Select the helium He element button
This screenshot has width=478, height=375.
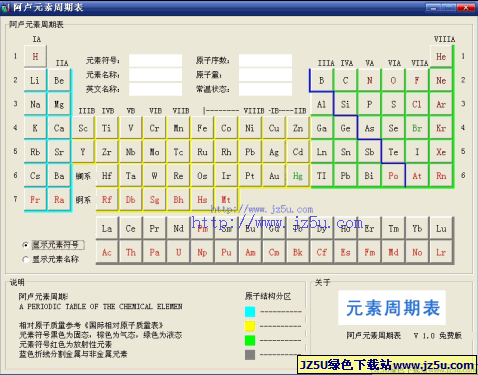click(441, 56)
